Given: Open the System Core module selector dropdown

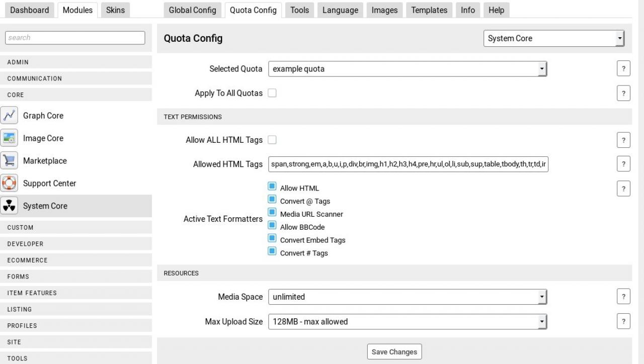Looking at the screenshot, I should (x=554, y=38).
